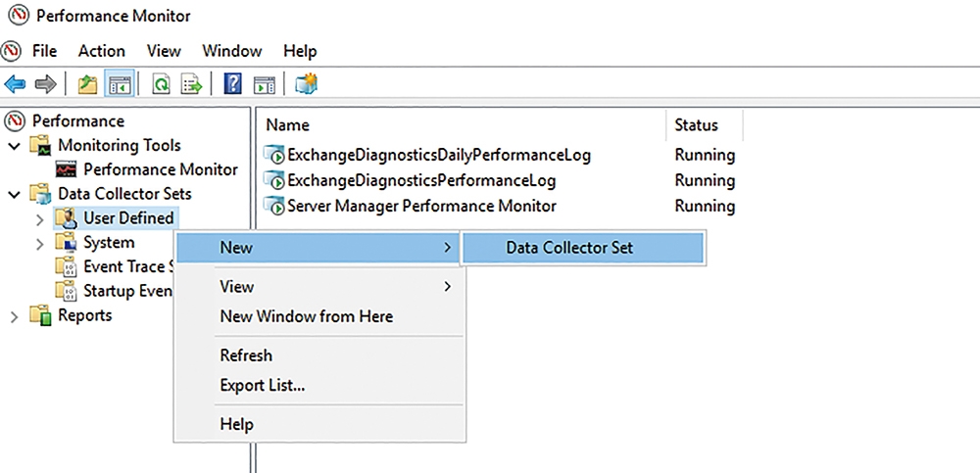Click the System folder icon in tree
Image resolution: width=980 pixels, height=473 pixels.
(65, 243)
